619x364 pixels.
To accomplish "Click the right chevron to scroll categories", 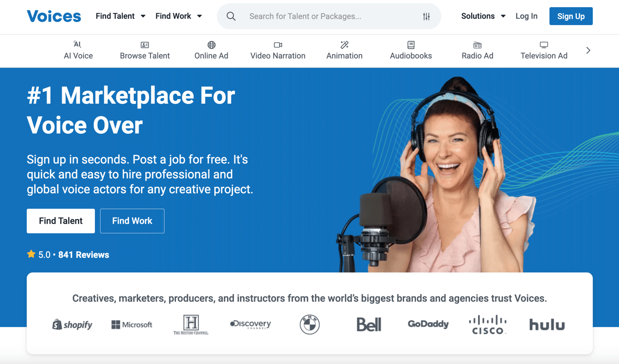I will (588, 49).
